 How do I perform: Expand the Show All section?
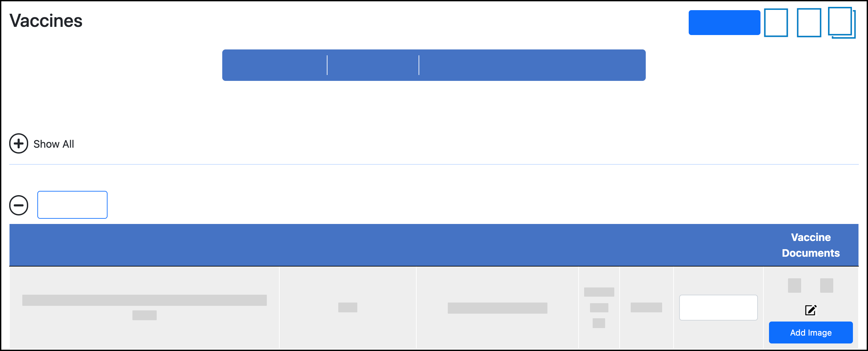pyautogui.click(x=53, y=144)
